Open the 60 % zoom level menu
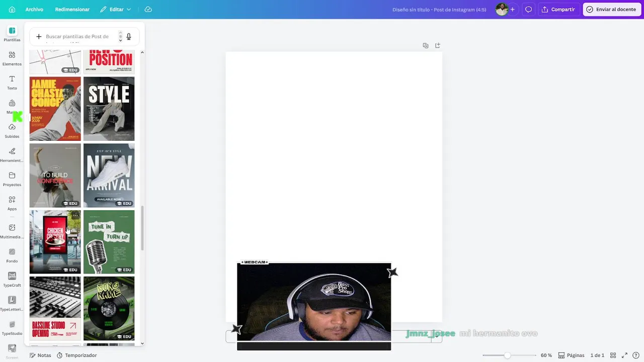Screen dimensions: 644x362 point(546,355)
